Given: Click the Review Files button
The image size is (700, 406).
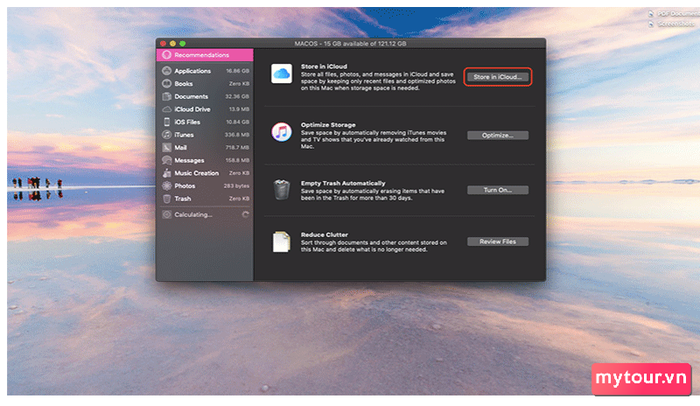Looking at the screenshot, I should click(497, 242).
